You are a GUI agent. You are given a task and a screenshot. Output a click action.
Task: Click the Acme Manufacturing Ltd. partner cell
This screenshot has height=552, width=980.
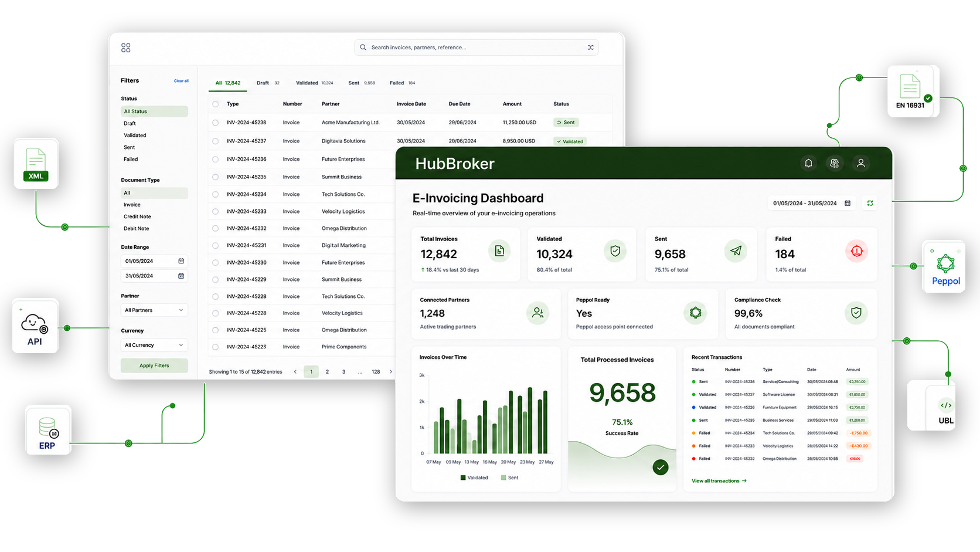point(351,123)
